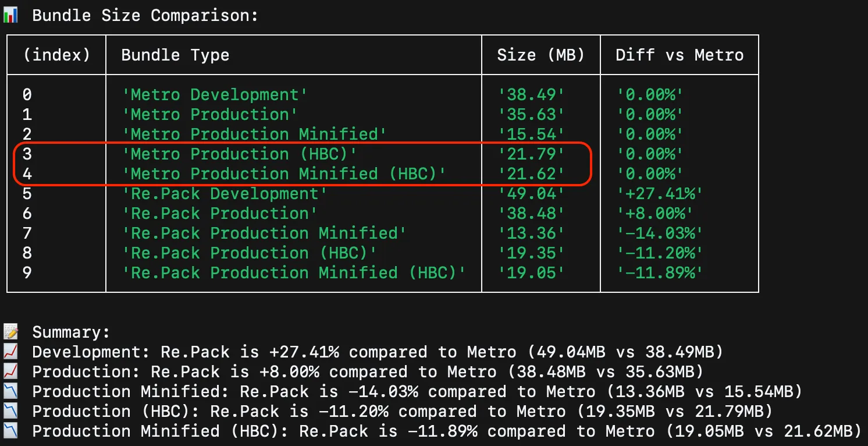Click index number 3 in the table
This screenshot has height=446, width=868.
point(27,154)
